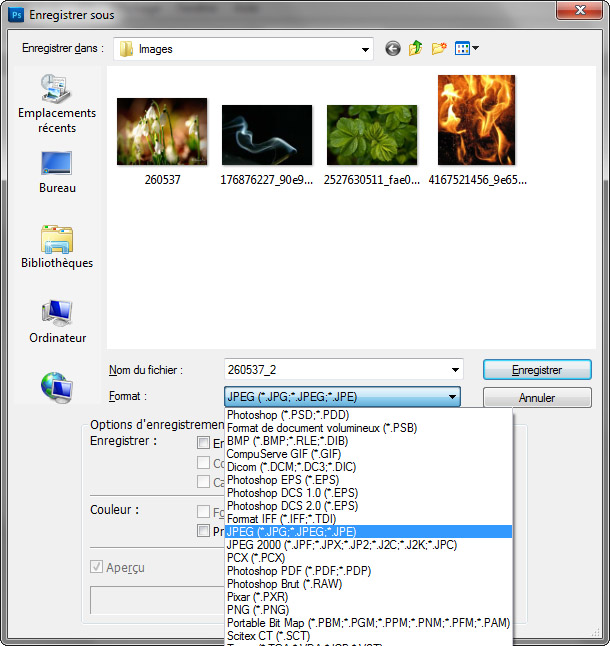Select highlighted JPEG (*.JPG;*.JPEG;*.JPE) list entry

[x=369, y=531]
